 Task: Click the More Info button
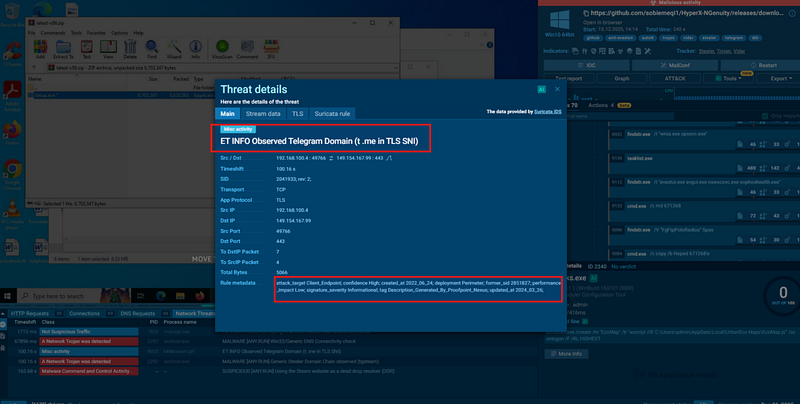566,354
